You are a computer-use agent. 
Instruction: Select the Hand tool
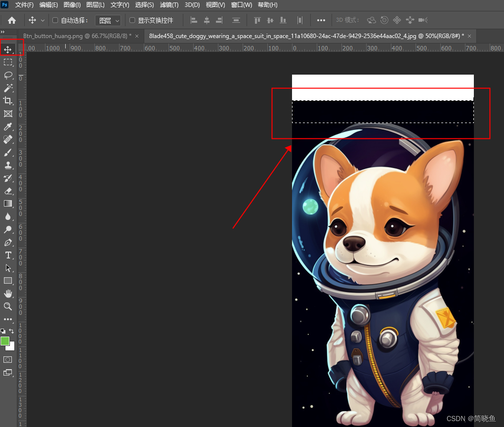click(x=8, y=293)
